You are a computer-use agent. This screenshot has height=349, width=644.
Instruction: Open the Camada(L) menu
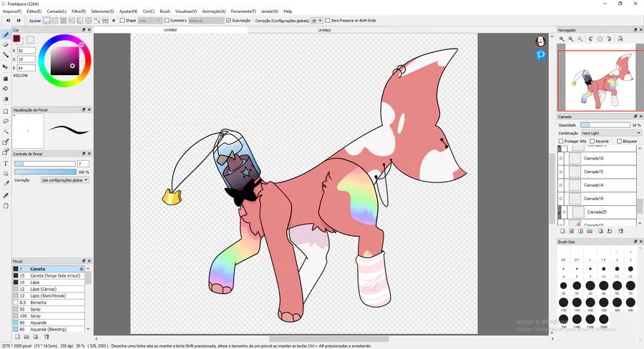57,11
